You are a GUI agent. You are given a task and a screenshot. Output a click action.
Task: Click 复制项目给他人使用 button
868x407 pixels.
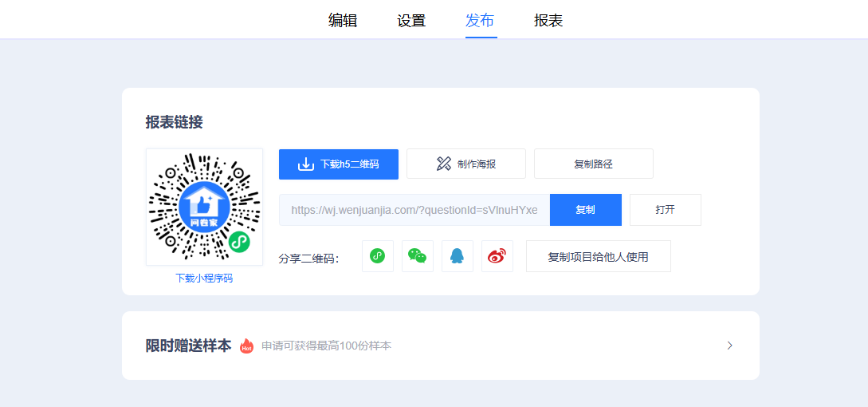[x=599, y=256]
